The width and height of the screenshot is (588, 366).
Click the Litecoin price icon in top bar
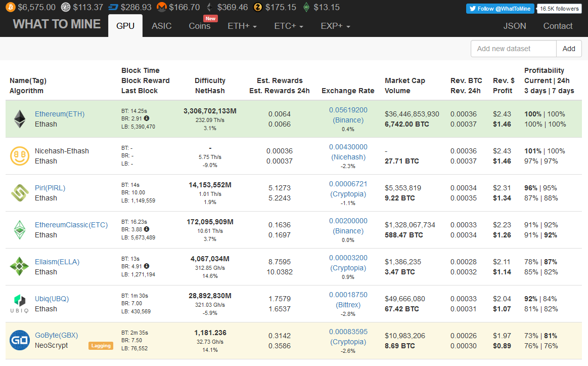(66, 7)
